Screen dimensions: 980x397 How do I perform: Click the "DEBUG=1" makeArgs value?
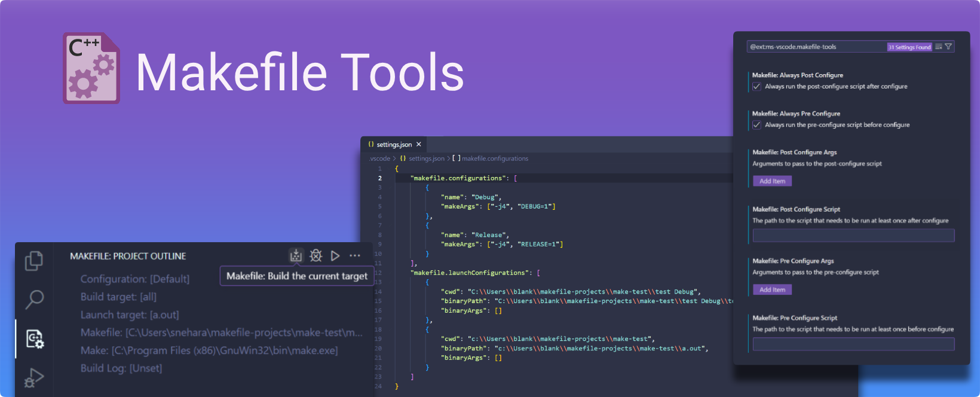[x=534, y=206]
